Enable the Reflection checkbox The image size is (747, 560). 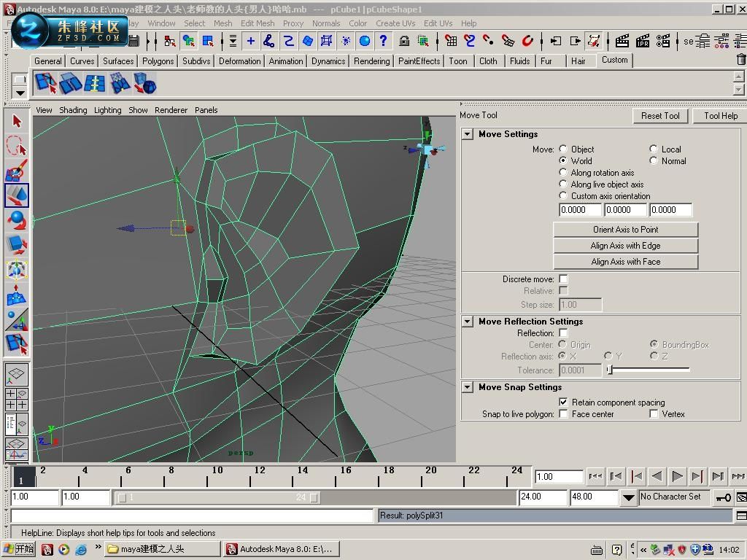pyautogui.click(x=564, y=332)
